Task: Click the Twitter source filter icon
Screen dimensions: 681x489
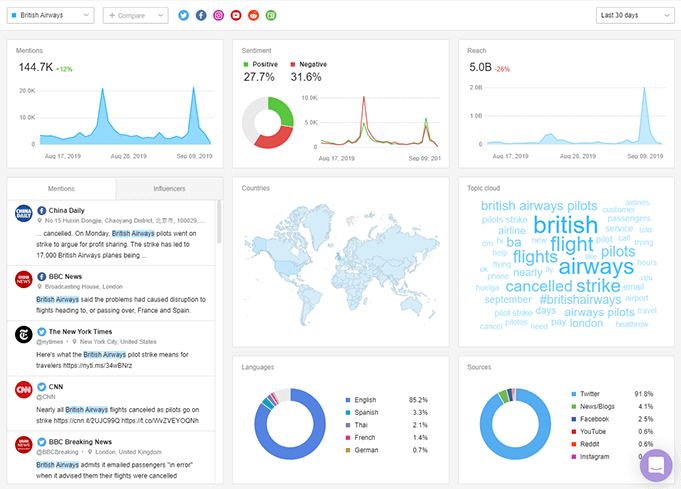Action: point(184,15)
